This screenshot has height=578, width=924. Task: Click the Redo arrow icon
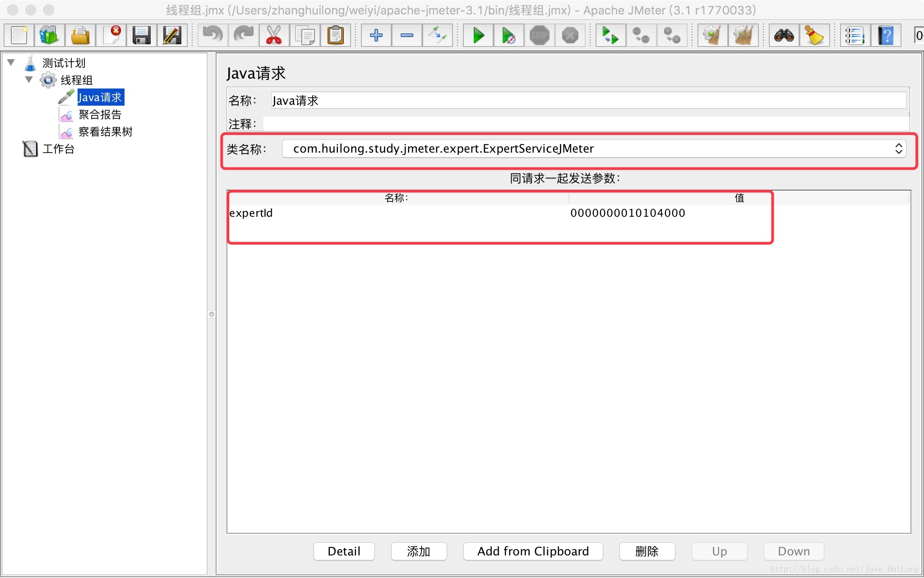pyautogui.click(x=243, y=35)
